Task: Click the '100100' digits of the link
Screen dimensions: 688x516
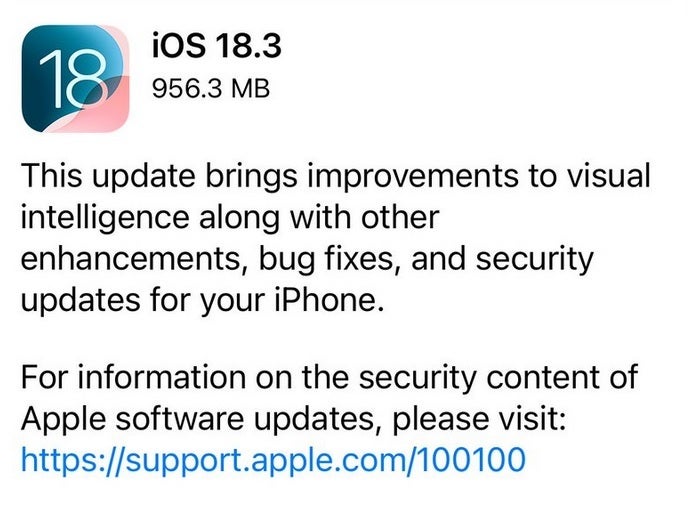Action: pos(470,459)
